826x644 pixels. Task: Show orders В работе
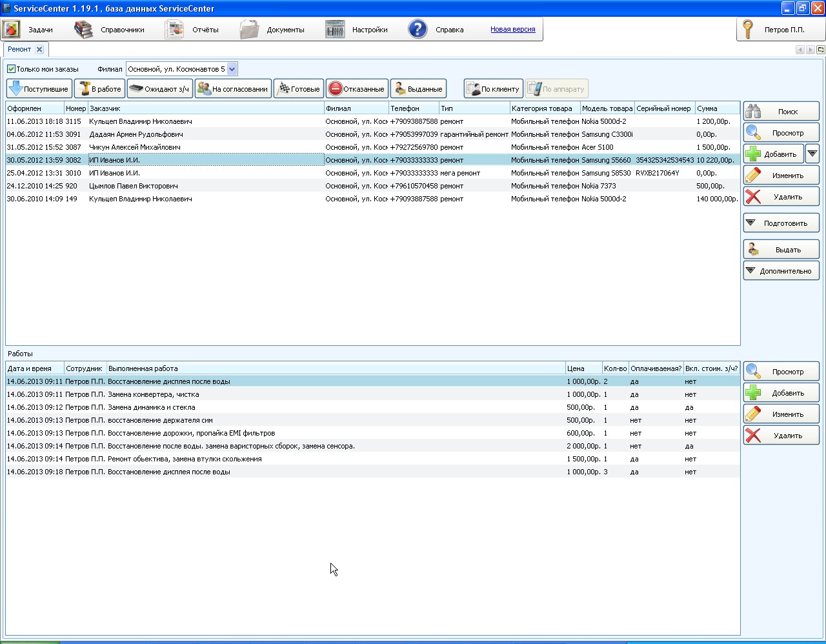pyautogui.click(x=99, y=89)
